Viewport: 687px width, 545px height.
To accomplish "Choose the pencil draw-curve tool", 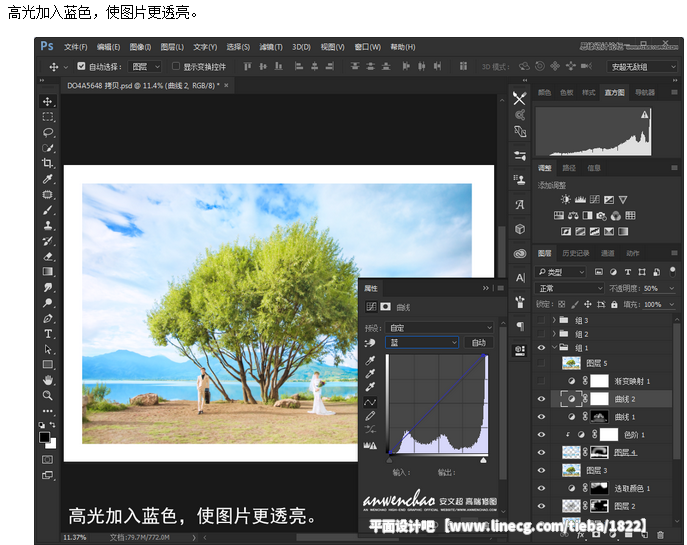I will click(370, 415).
